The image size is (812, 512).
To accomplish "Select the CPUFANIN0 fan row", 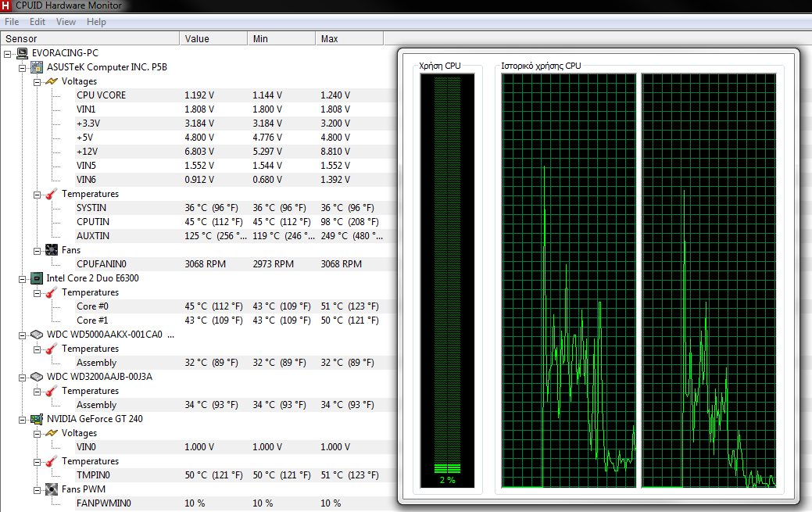I will pyautogui.click(x=235, y=263).
